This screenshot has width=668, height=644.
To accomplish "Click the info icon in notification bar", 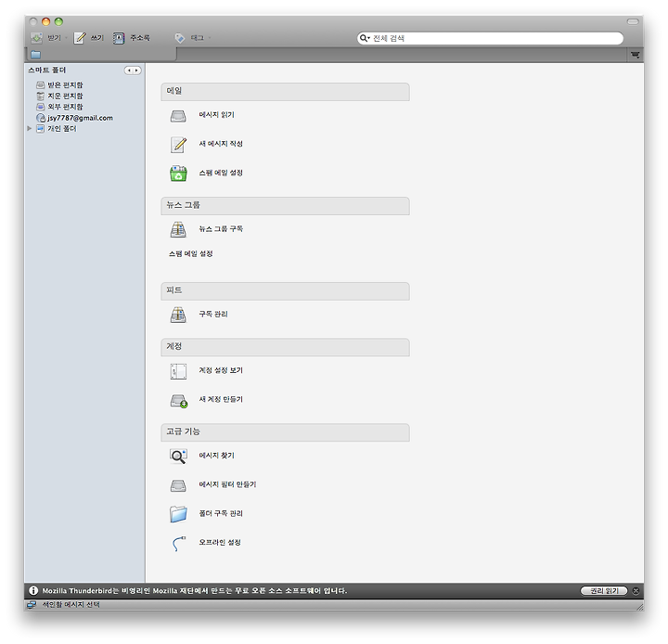I will tap(33, 591).
